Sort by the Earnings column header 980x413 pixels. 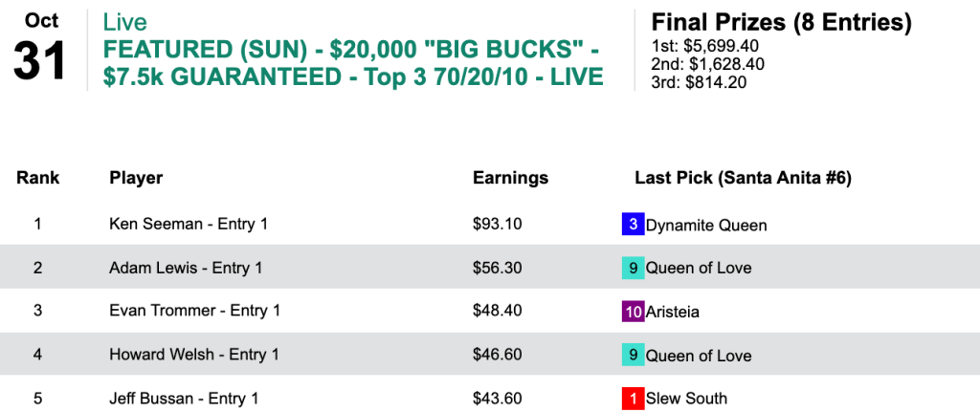pos(510,178)
